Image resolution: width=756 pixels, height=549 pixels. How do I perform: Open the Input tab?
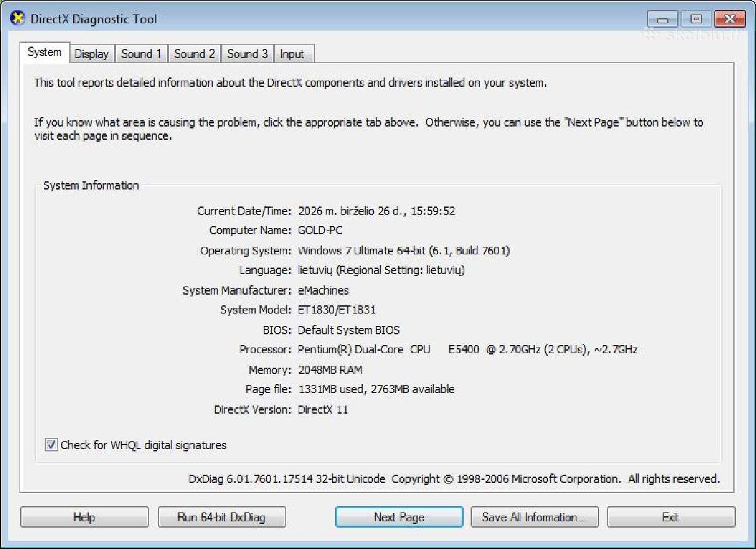(292, 54)
